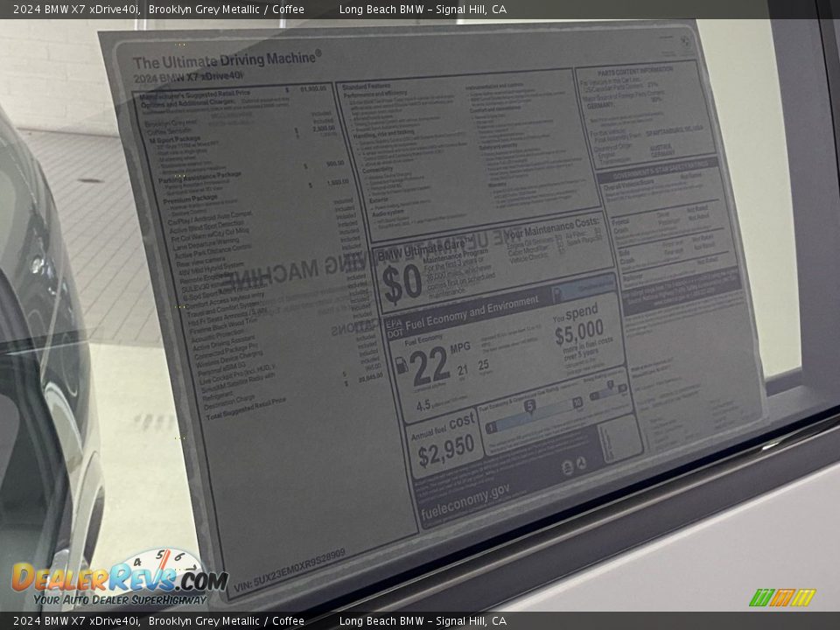
Task: Click the 'CarPlay / Android Auto Compat.' option line
Action: [210, 218]
